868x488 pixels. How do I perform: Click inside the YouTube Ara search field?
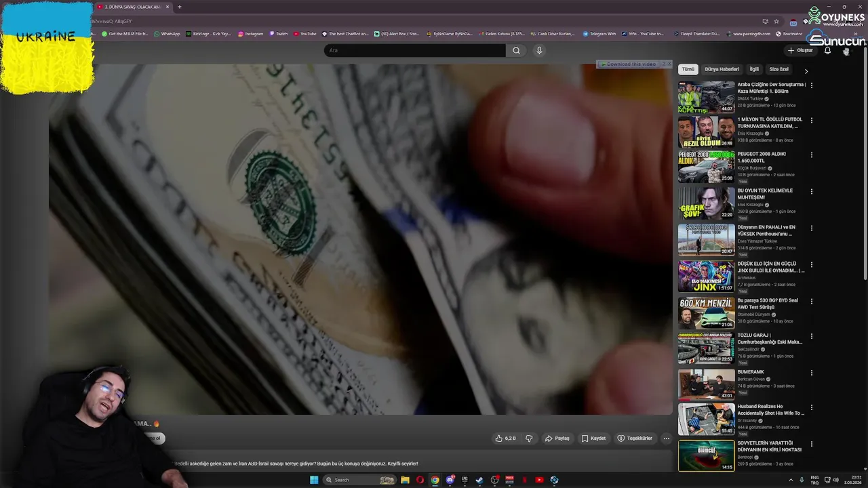pos(414,50)
